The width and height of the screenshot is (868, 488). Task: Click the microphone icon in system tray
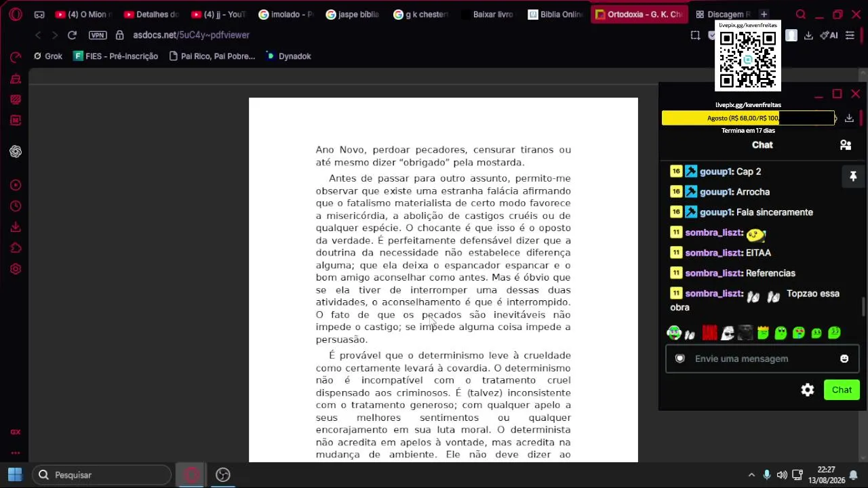(x=767, y=475)
